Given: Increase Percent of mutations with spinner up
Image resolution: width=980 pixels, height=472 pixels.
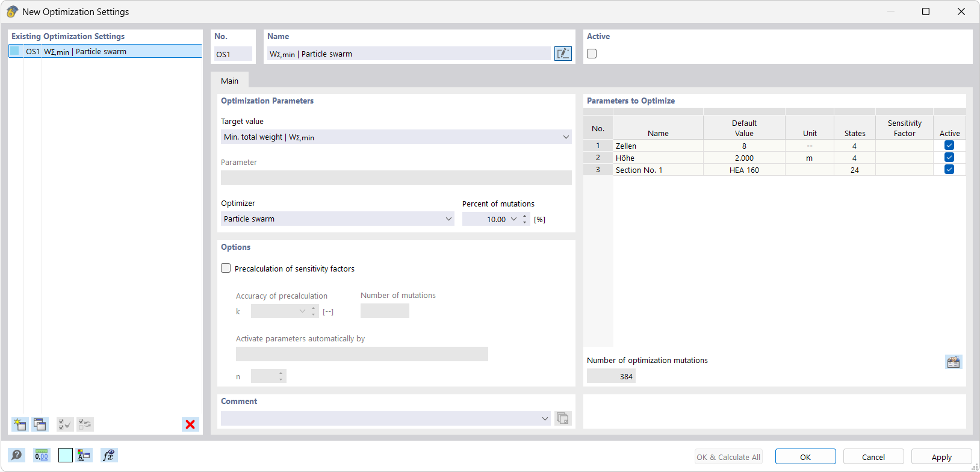Looking at the screenshot, I should (525, 216).
